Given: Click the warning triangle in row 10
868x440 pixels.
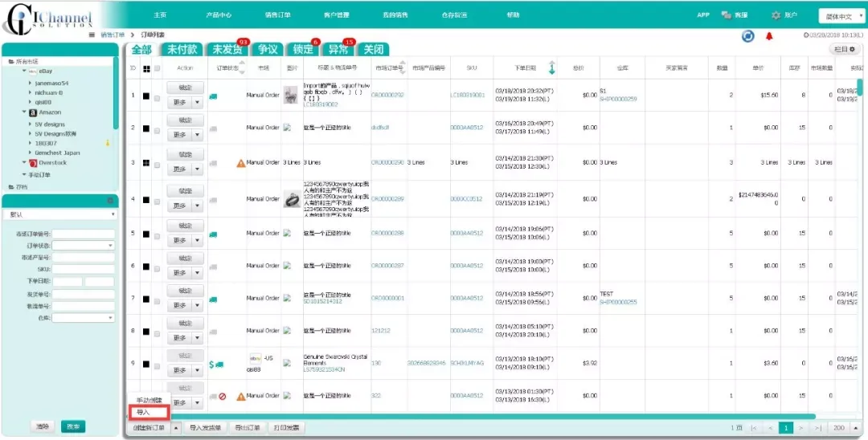Looking at the screenshot, I should pos(241,397).
